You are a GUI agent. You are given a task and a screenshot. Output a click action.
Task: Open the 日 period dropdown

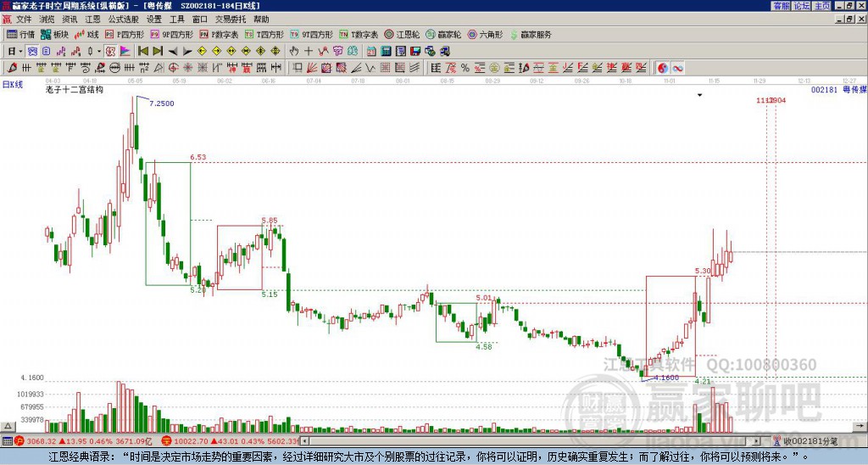[15, 52]
